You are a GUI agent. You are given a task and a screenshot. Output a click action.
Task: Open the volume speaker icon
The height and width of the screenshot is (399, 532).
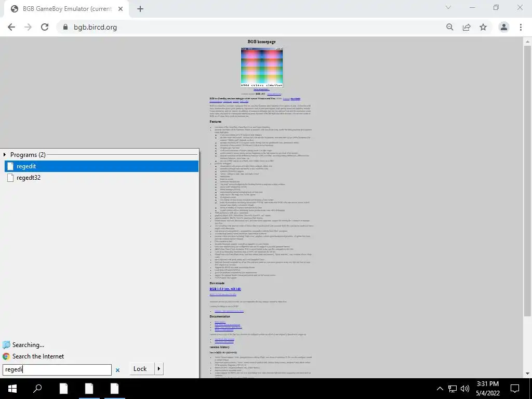465,389
